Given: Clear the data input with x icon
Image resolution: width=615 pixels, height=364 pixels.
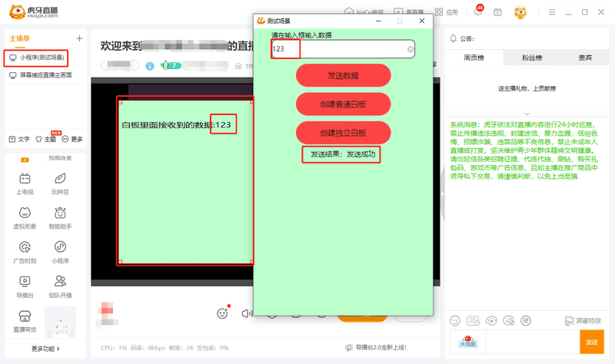Looking at the screenshot, I should [x=410, y=49].
